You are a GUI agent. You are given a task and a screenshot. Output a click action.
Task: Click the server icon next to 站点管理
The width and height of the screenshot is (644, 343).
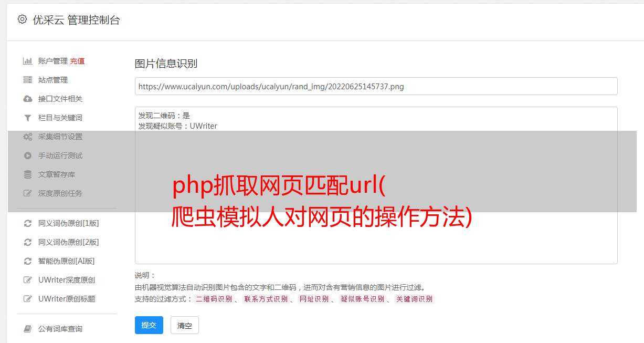point(28,80)
